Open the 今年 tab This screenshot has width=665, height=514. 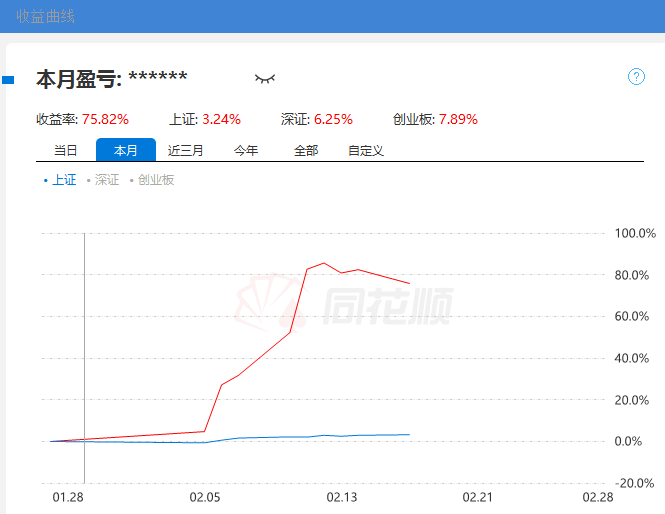pos(246,151)
